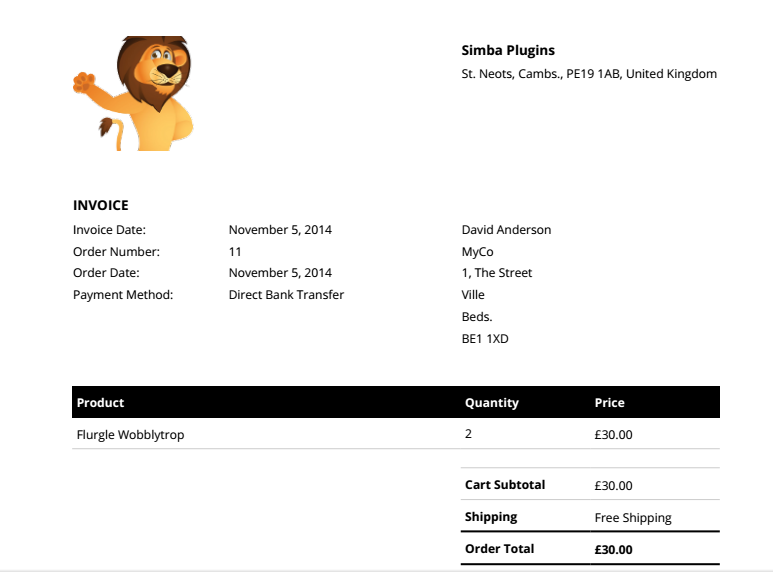Select the Invoice Date label
This screenshot has height=572, width=773.
point(109,230)
